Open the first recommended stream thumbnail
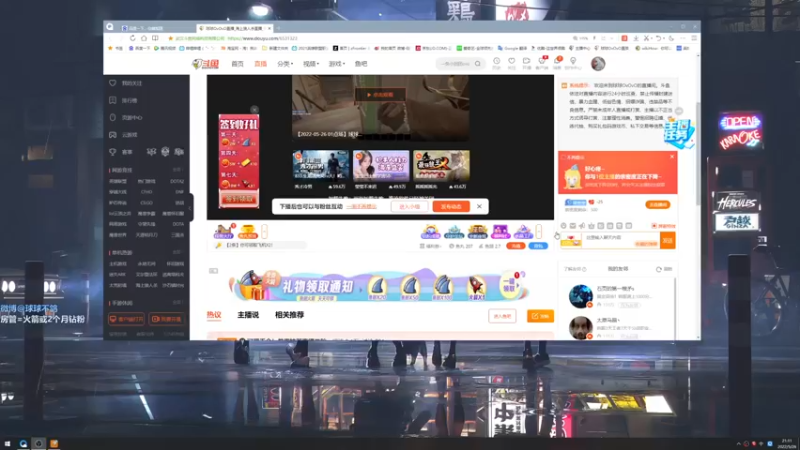Image resolution: width=800 pixels, height=450 pixels. tap(320, 165)
